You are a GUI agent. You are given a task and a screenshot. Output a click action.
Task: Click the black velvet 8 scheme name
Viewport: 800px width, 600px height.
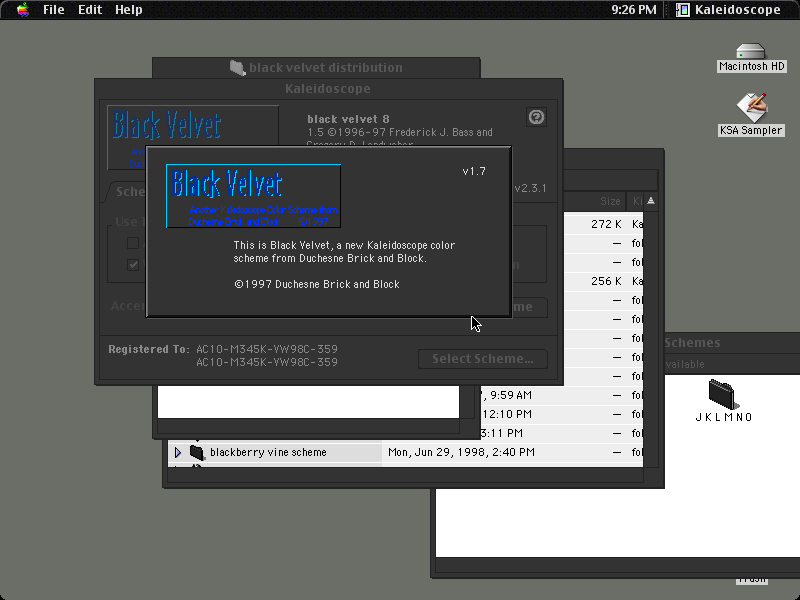(348, 119)
